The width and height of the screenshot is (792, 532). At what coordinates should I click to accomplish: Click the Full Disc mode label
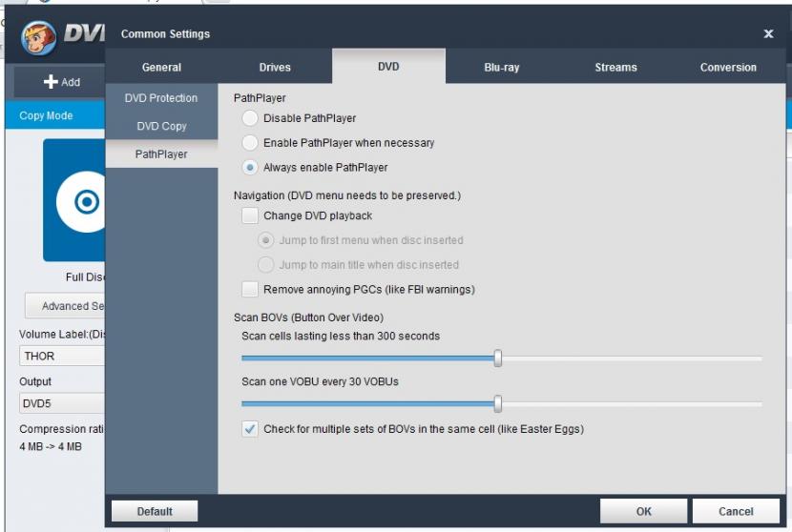(85, 277)
